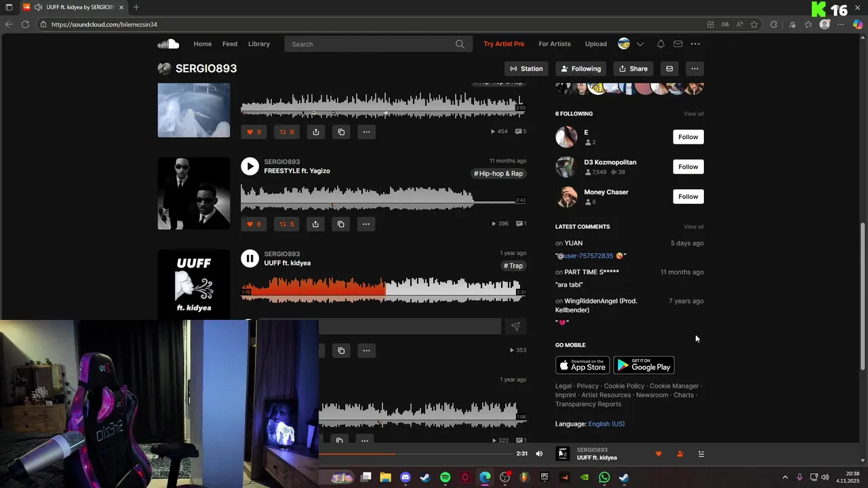Refresh the page in Edge
This screenshot has height=488, width=868.
coord(25,24)
